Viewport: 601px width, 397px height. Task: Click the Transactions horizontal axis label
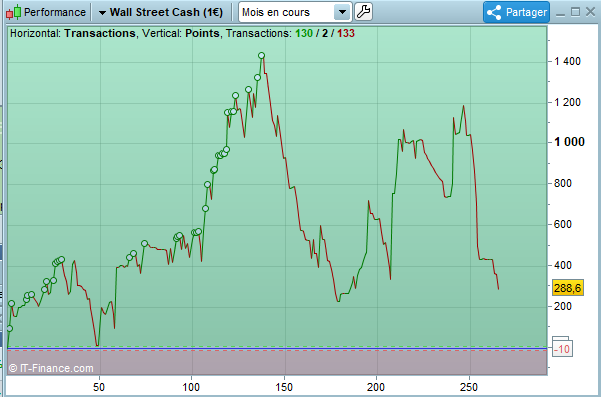[x=100, y=33]
